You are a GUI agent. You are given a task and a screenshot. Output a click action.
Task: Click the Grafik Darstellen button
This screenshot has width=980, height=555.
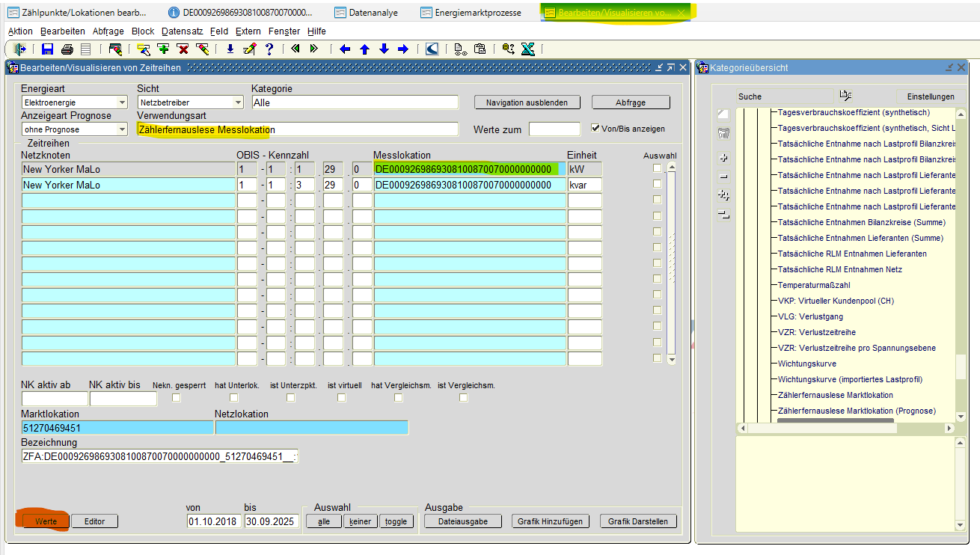tap(638, 521)
